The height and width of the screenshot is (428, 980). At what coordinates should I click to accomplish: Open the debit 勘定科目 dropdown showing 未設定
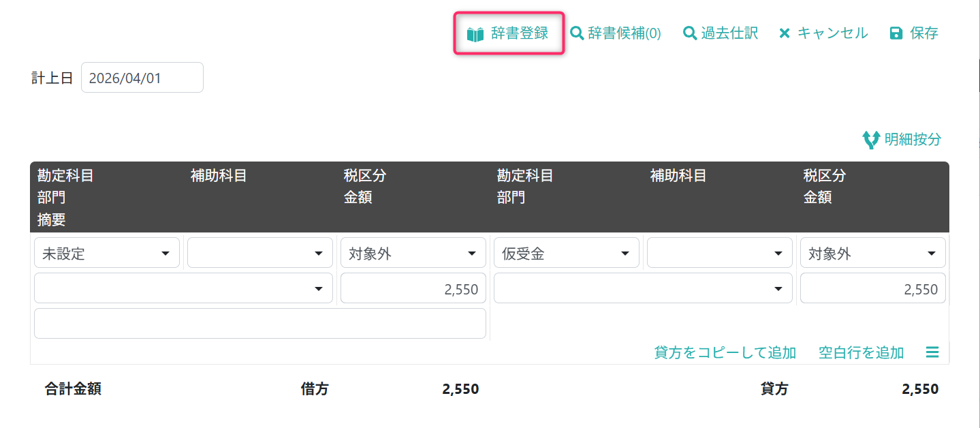point(107,253)
